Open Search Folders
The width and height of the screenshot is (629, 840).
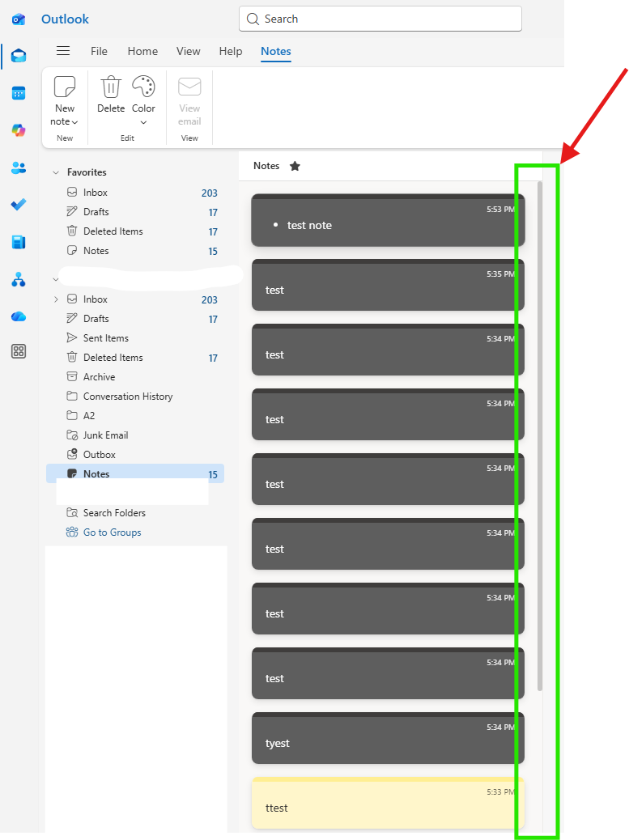pos(135,513)
